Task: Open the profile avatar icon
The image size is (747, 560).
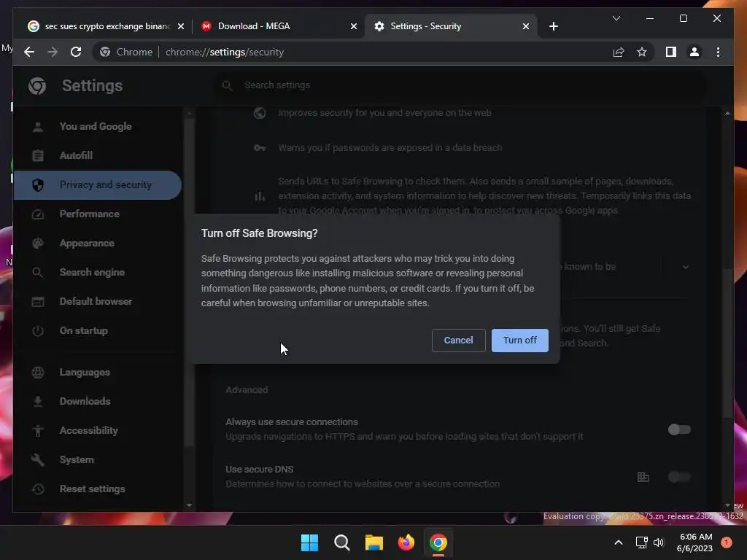Action: pyautogui.click(x=694, y=52)
